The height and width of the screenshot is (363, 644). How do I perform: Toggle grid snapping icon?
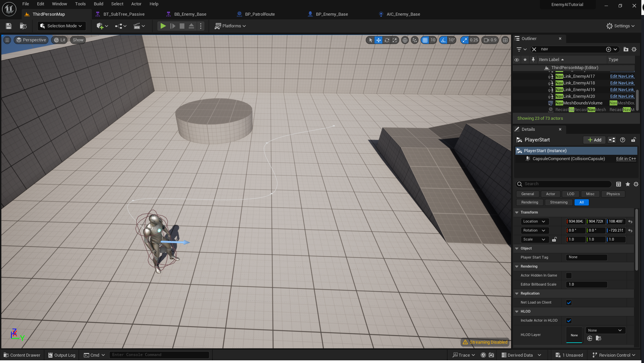pyautogui.click(x=425, y=40)
